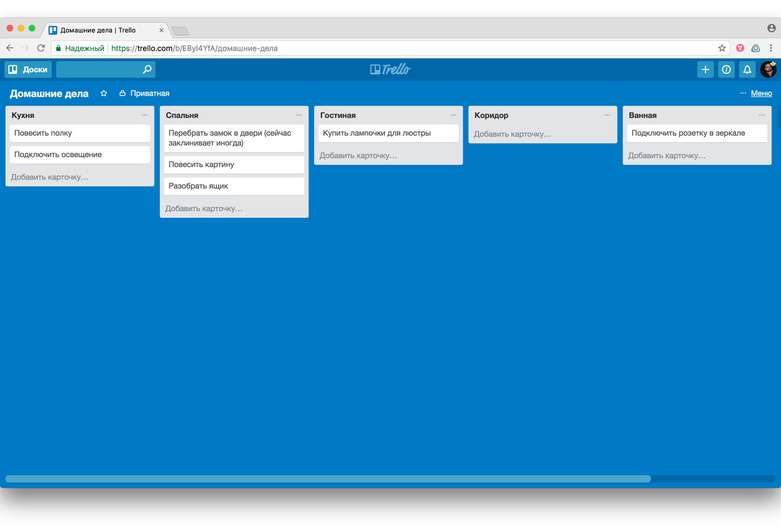Click the Приватная lock icon to change visibility
This screenshot has width=781, height=532.
122,93
